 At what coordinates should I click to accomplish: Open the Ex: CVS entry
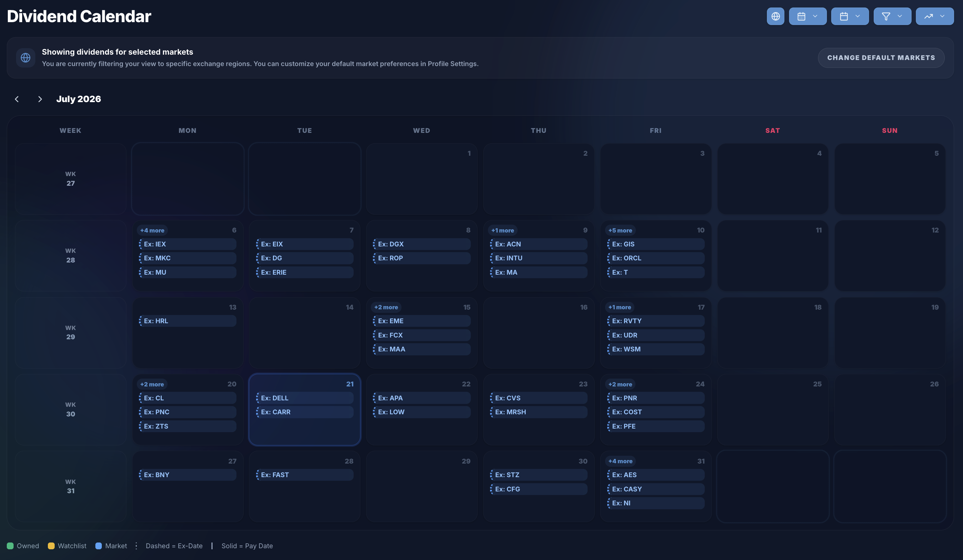coord(539,398)
